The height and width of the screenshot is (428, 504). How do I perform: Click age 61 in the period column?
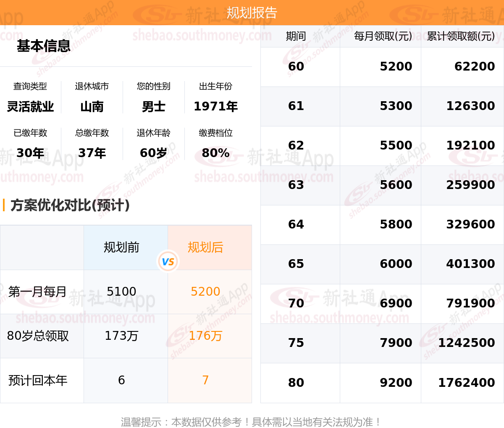pyautogui.click(x=296, y=106)
